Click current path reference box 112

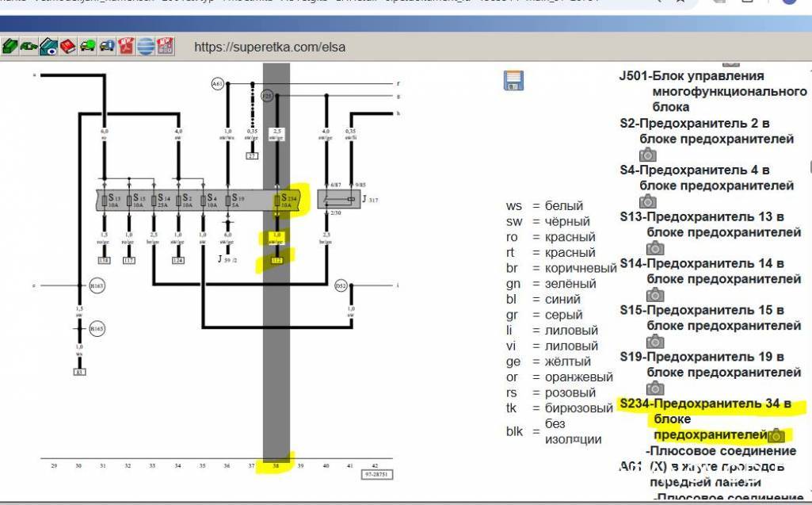[276, 259]
